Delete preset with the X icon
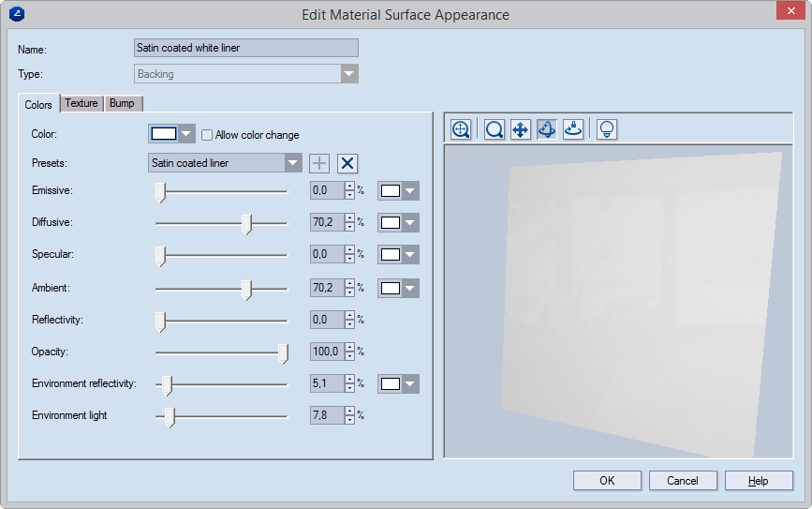This screenshot has height=509, width=812. point(347,163)
